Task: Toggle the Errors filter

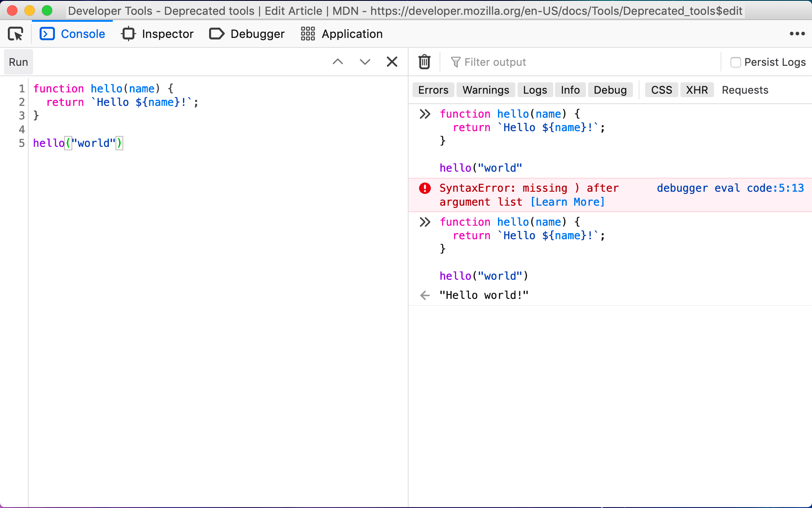Action: coord(433,90)
